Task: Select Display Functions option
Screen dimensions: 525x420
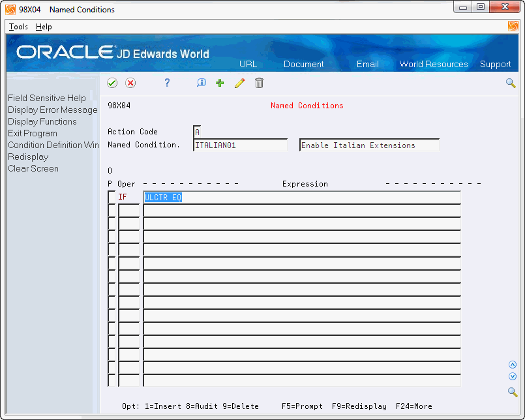Action: tap(42, 121)
